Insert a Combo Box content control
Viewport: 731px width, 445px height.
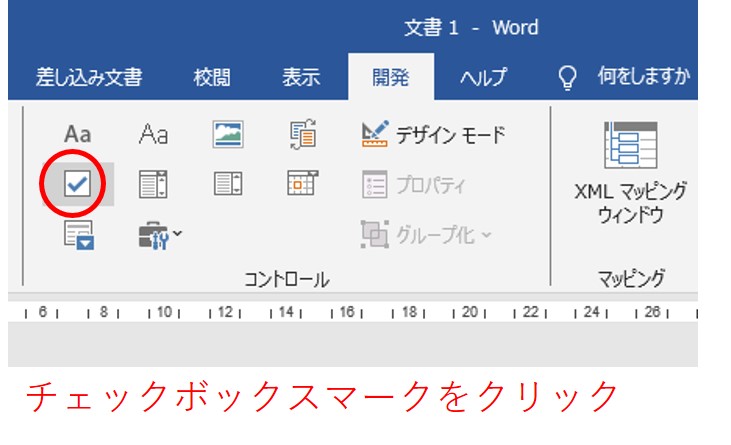[x=153, y=184]
